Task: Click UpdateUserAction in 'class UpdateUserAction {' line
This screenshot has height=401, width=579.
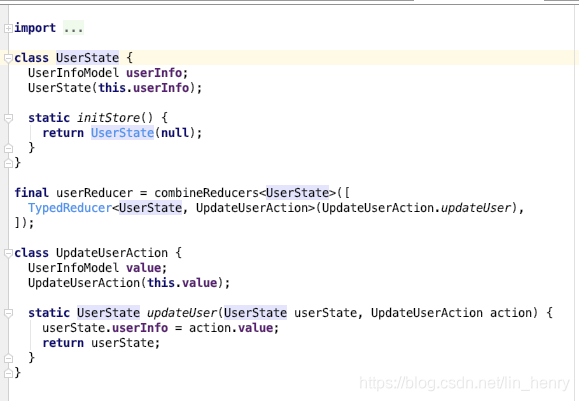Action: click(x=112, y=253)
